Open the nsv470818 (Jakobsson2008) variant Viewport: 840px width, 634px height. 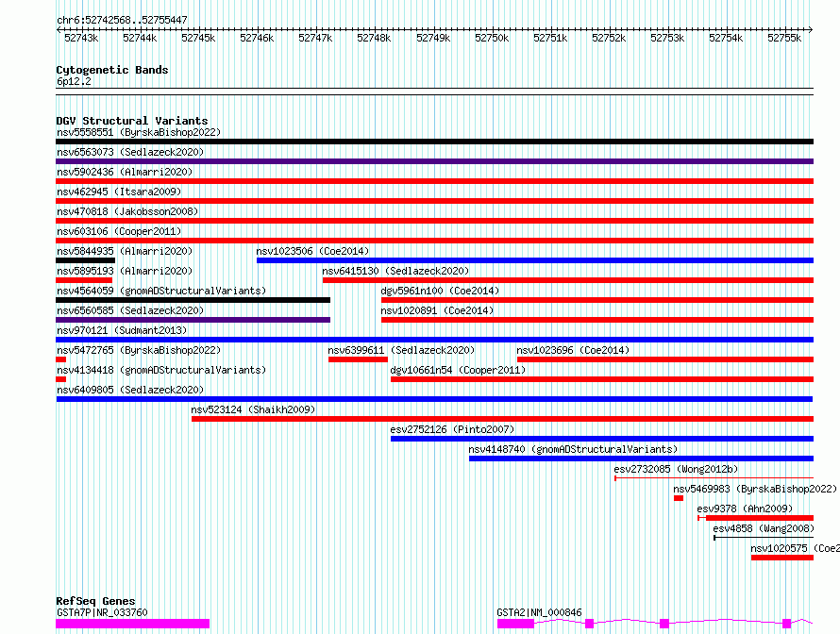(127, 211)
